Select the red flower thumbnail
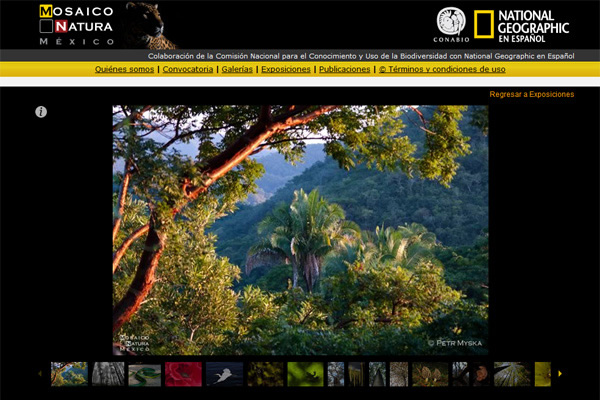This screenshot has width=600, height=400. point(183,374)
